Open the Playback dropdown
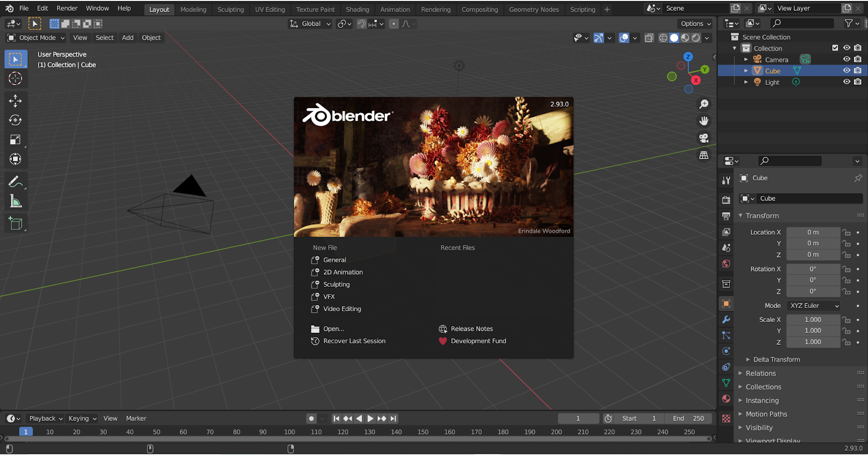Viewport: 868px width, 455px height. point(46,419)
